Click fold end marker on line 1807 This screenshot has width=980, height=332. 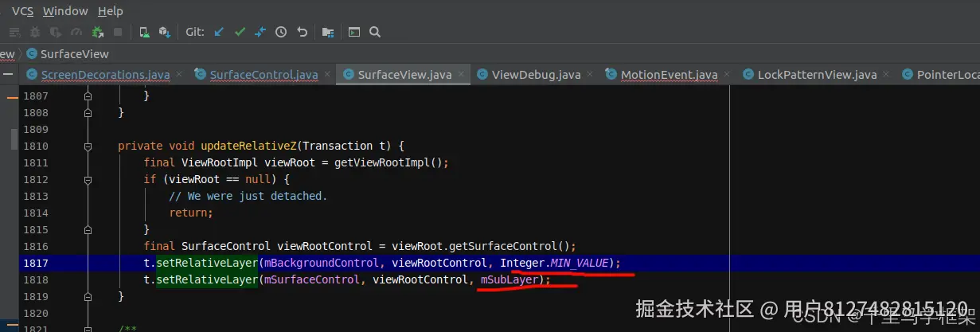(88, 96)
